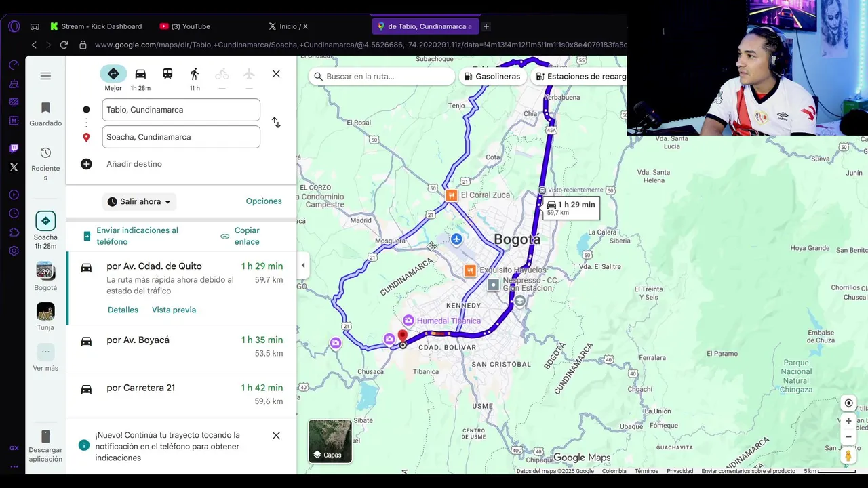This screenshot has height=488, width=868.
Task: Open X from Opera sidebar
Action: [14, 167]
